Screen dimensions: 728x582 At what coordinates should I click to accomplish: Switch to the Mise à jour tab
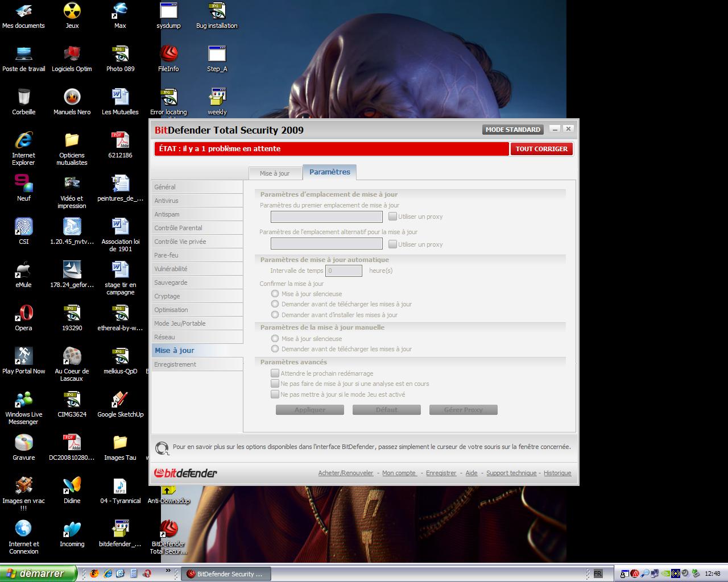tap(275, 173)
